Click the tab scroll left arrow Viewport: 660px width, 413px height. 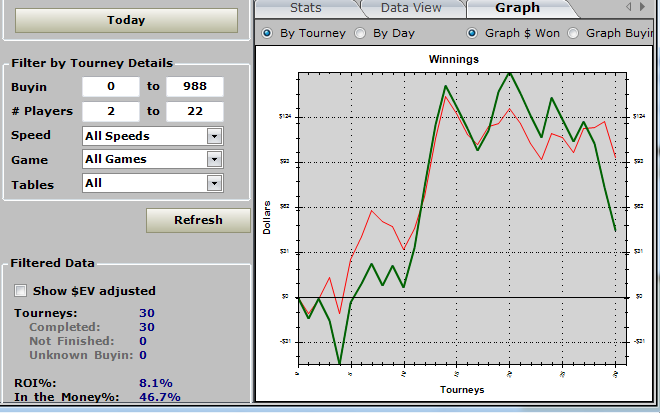[629, 7]
